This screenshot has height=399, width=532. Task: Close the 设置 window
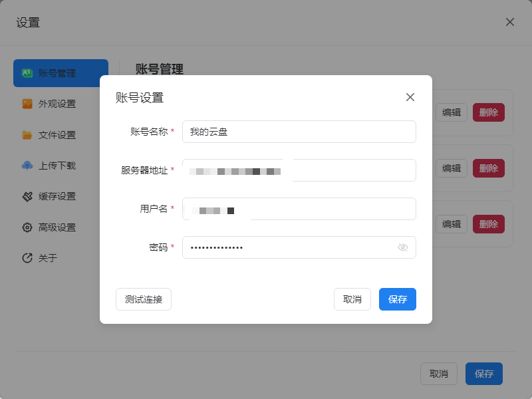coord(509,22)
